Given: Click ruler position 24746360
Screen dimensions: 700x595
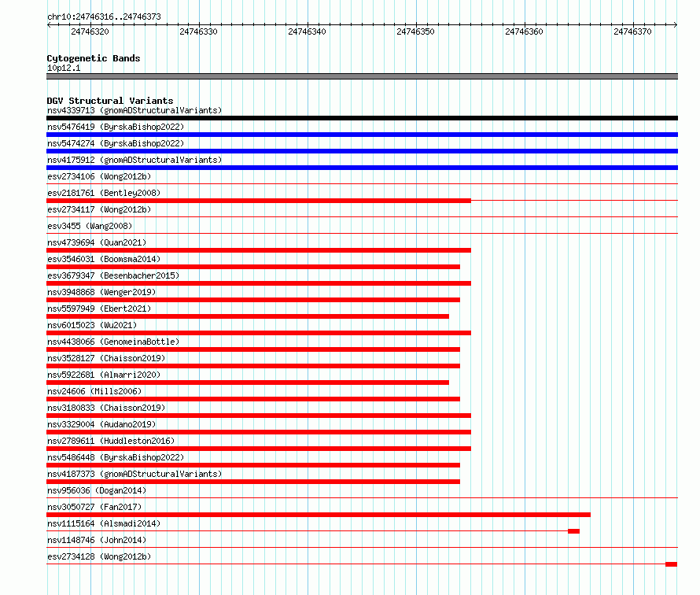Looking at the screenshot, I should [x=524, y=31].
